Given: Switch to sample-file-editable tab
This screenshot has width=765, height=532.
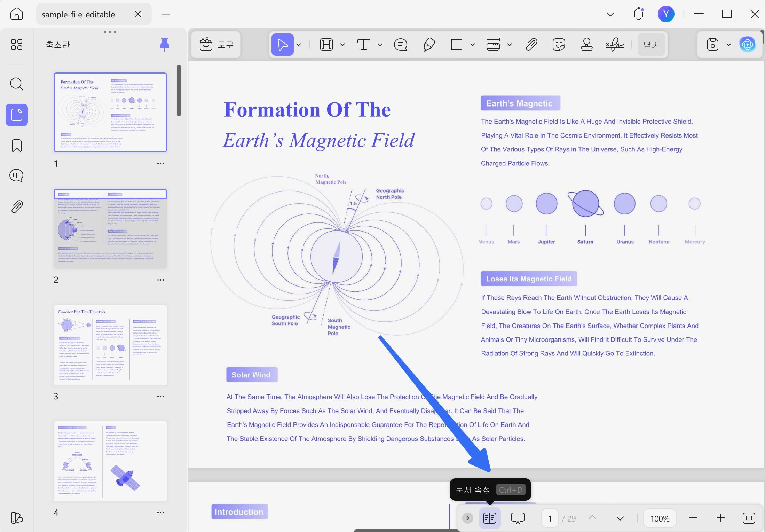Looking at the screenshot, I should tap(78, 14).
